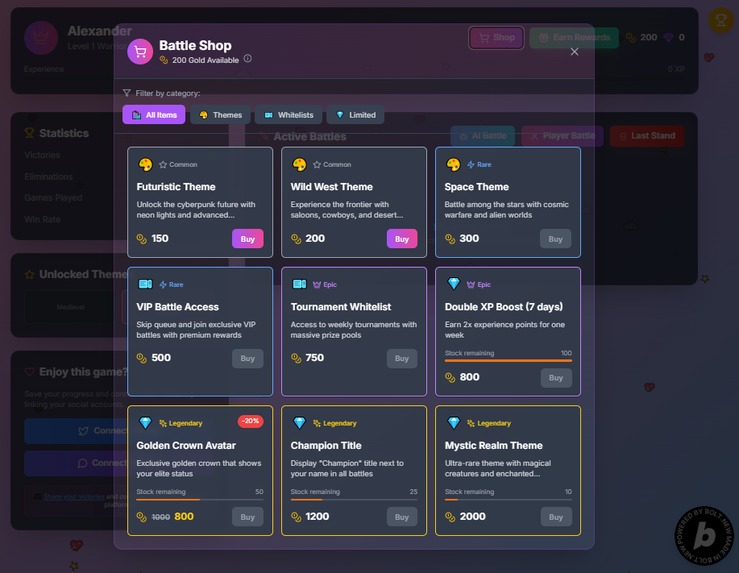The height and width of the screenshot is (573, 739).
Task: Click Double XP Boost stock remaining bar
Action: click(x=508, y=361)
